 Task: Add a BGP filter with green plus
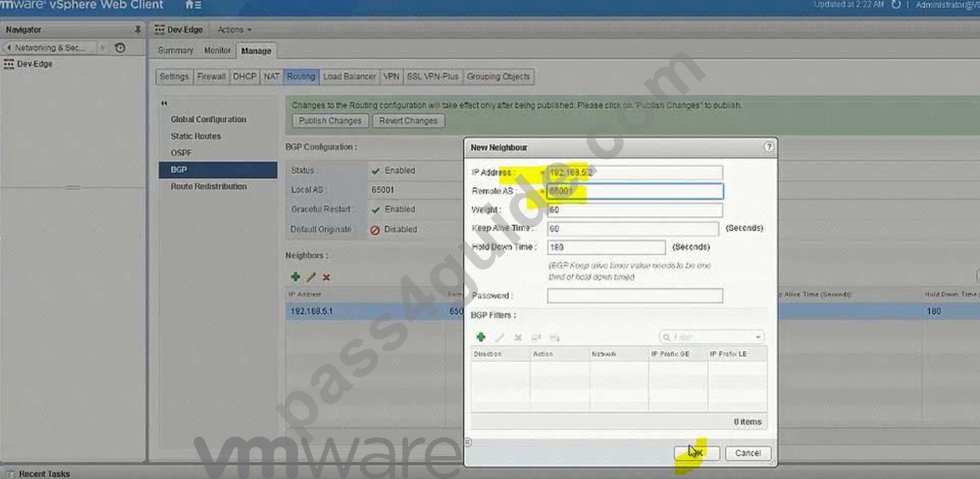(481, 337)
